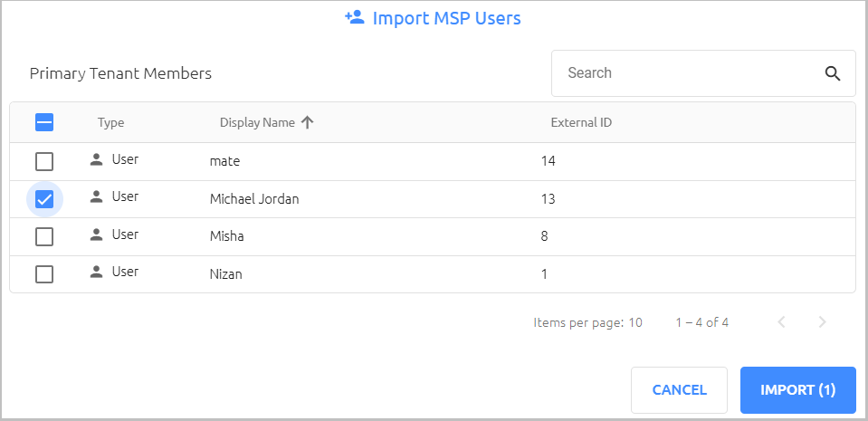Click the user icon in mate row
This screenshot has height=421, width=868.
(x=97, y=159)
